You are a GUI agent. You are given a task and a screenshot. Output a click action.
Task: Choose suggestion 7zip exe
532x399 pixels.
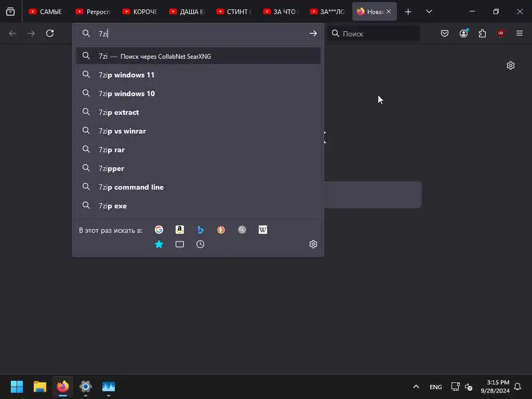click(x=198, y=205)
